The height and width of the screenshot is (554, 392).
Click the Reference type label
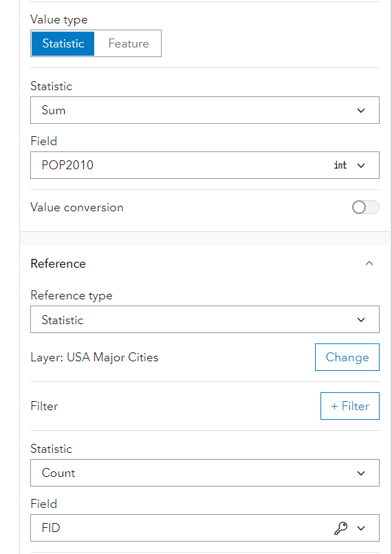(x=72, y=295)
